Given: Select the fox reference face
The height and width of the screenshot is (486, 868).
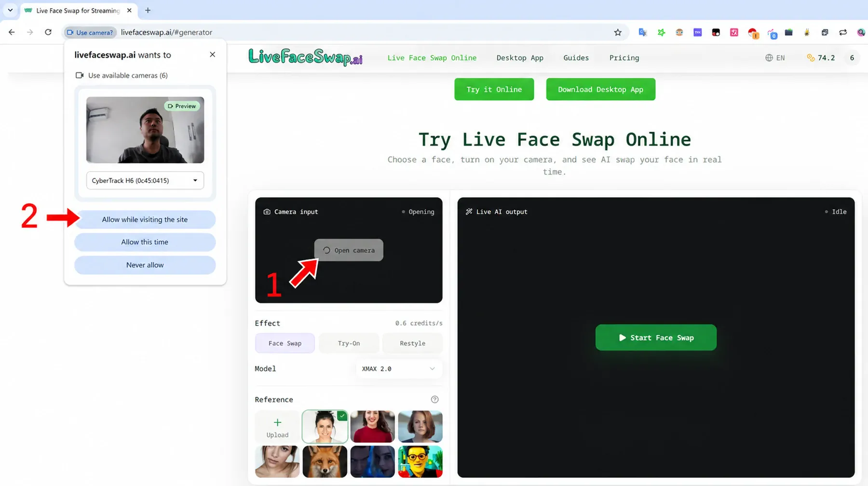Looking at the screenshot, I should (325, 462).
